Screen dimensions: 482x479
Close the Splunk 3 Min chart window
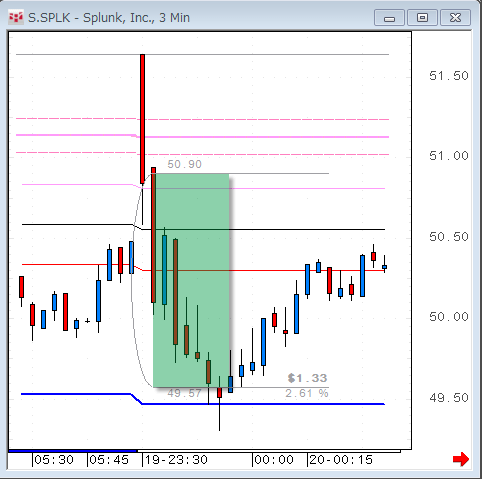point(455,17)
